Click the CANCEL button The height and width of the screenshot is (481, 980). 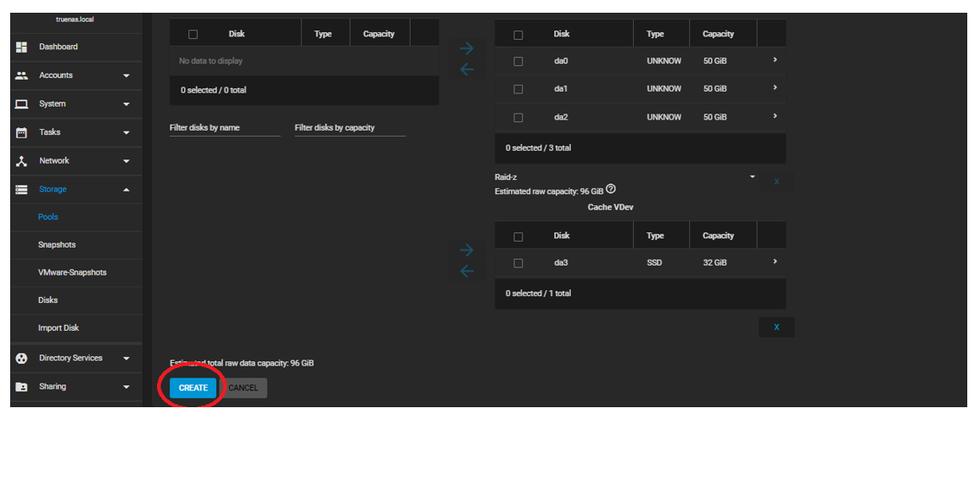tap(244, 388)
